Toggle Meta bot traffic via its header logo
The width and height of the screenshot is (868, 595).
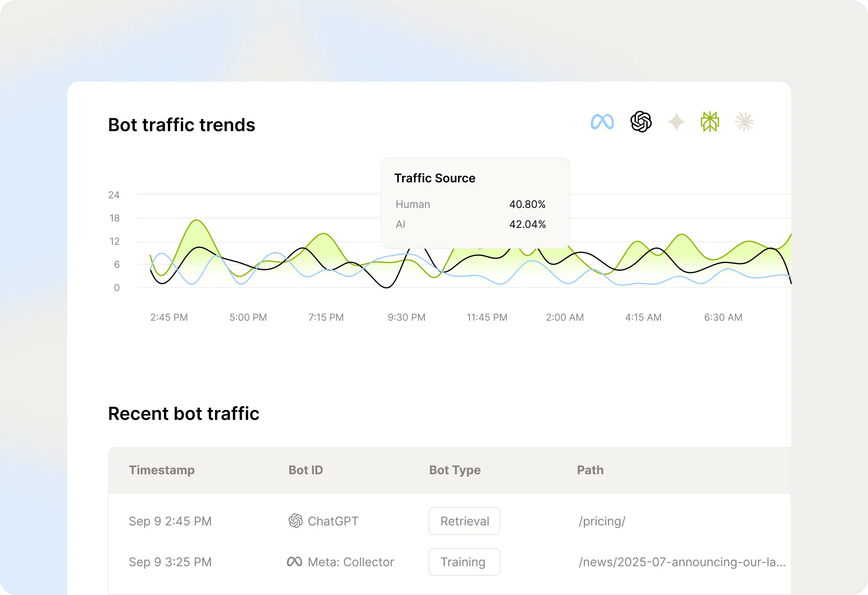coord(603,121)
